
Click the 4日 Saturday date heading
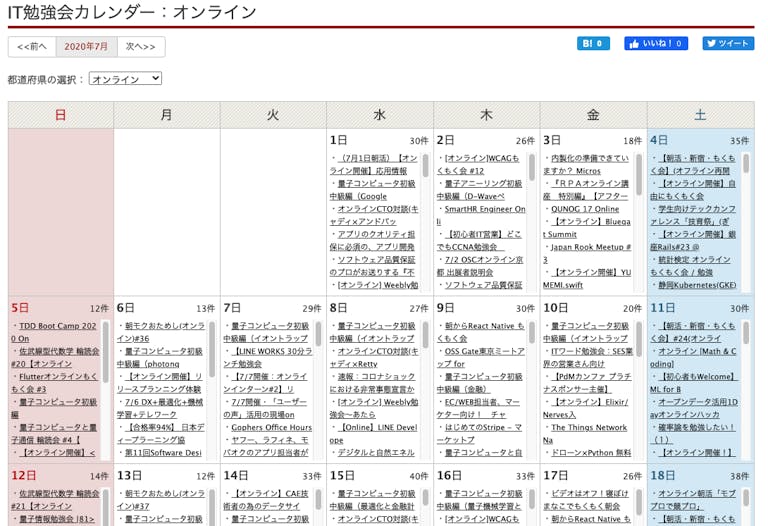coord(659,140)
